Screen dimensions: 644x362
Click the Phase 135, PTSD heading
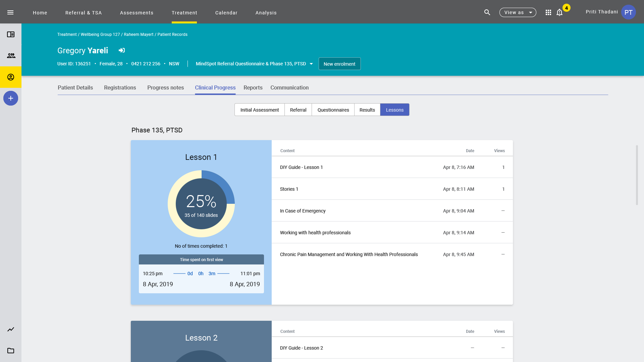click(x=157, y=130)
